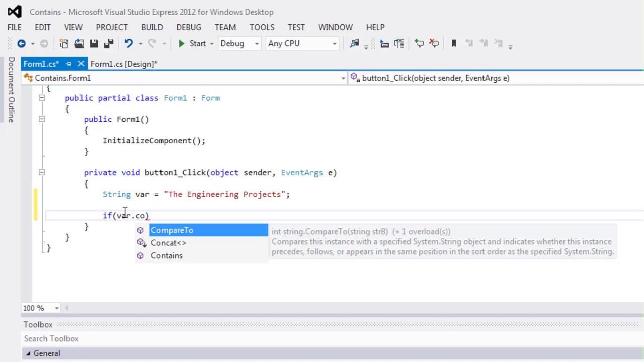Click the Save All toolbar icon
644x362 pixels.
(108, 44)
